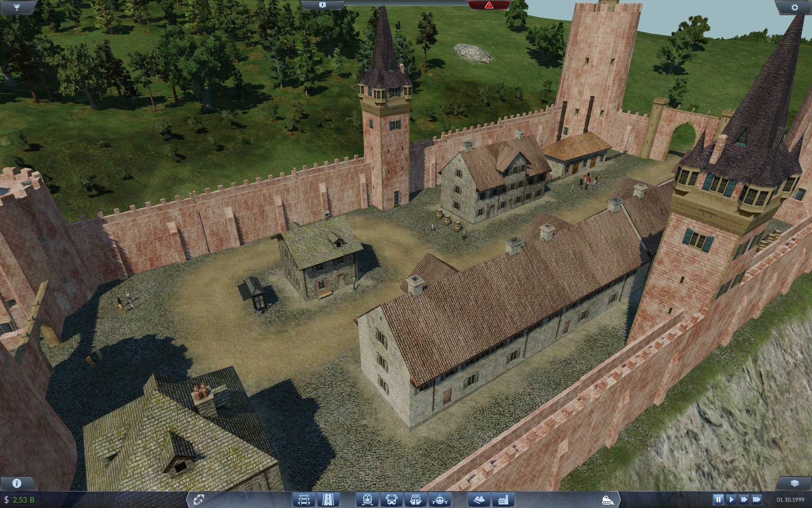Open the terrain landscaping tool

[479, 500]
